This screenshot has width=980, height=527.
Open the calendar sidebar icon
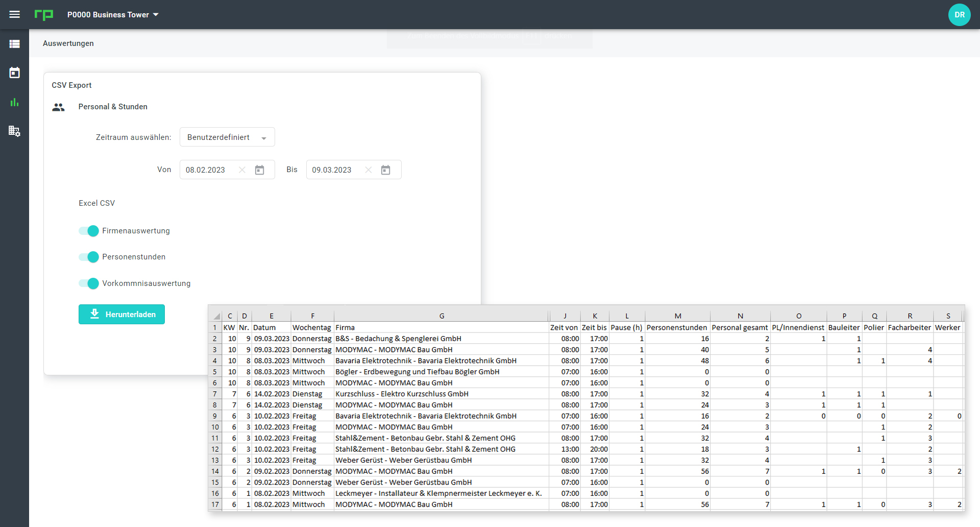coord(14,73)
